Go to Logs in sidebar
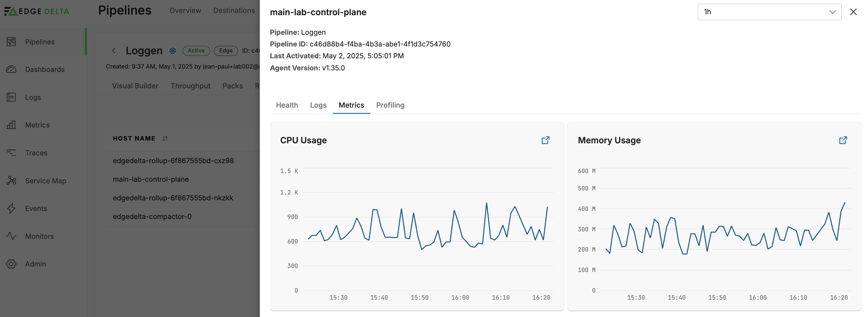This screenshot has height=317, width=868. click(33, 97)
